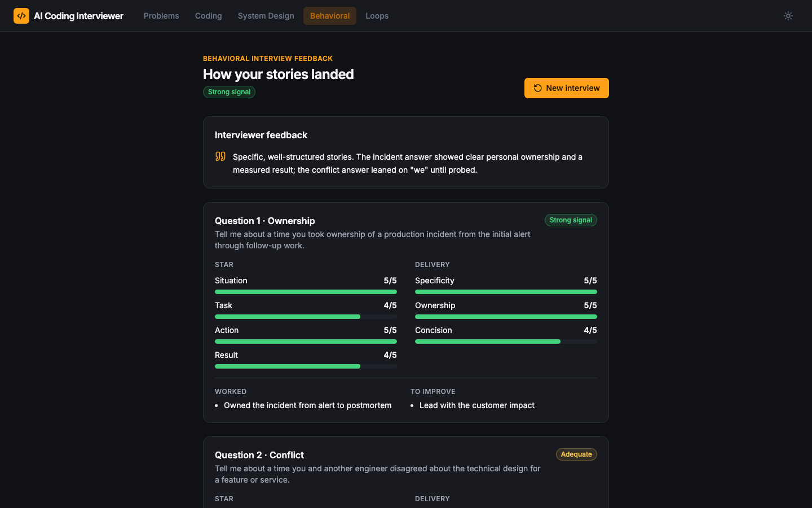Open the Problems tab
This screenshot has width=812, height=508.
point(161,16)
